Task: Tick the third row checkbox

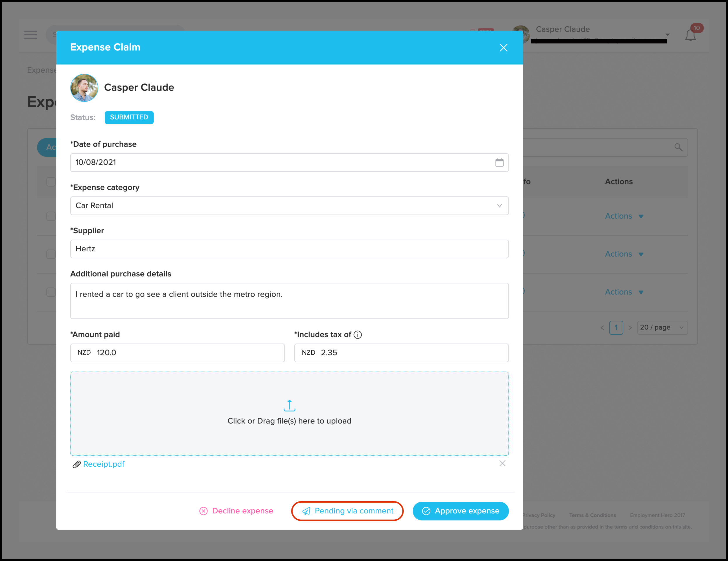Action: pos(51,292)
